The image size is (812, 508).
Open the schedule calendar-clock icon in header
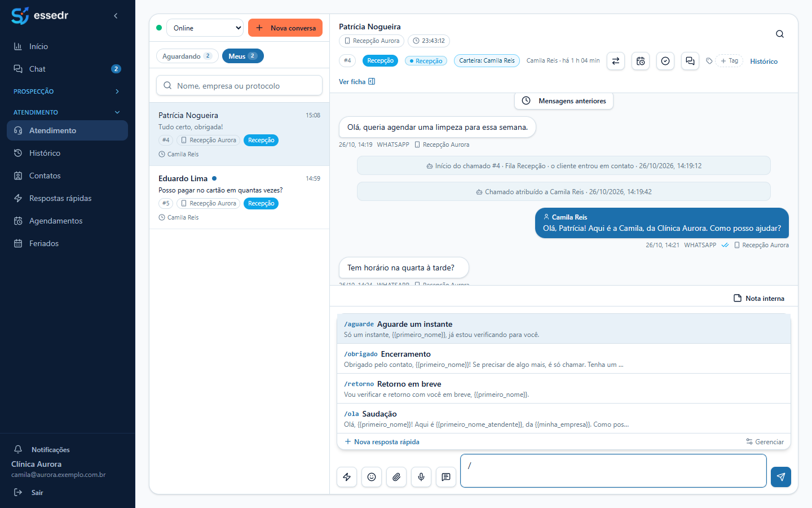click(x=641, y=61)
